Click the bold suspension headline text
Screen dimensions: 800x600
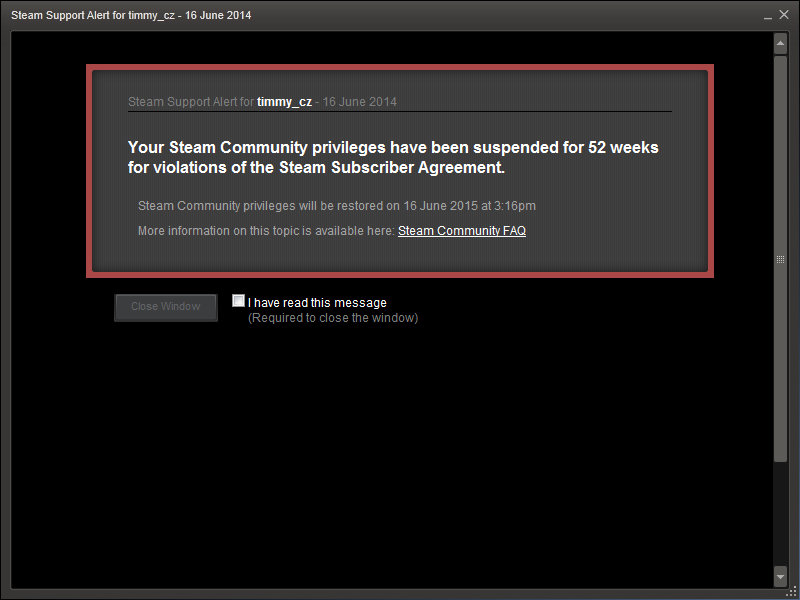pos(393,157)
